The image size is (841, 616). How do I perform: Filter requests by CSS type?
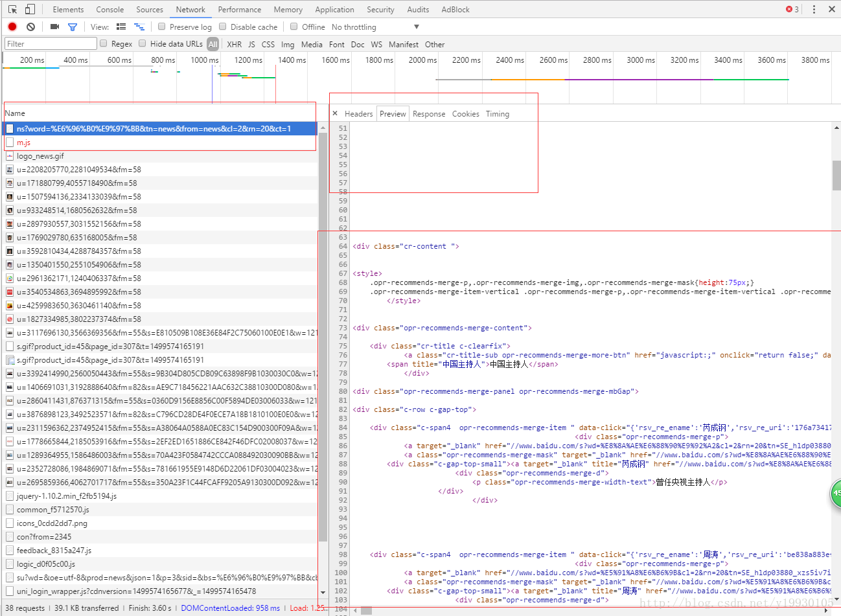268,44
